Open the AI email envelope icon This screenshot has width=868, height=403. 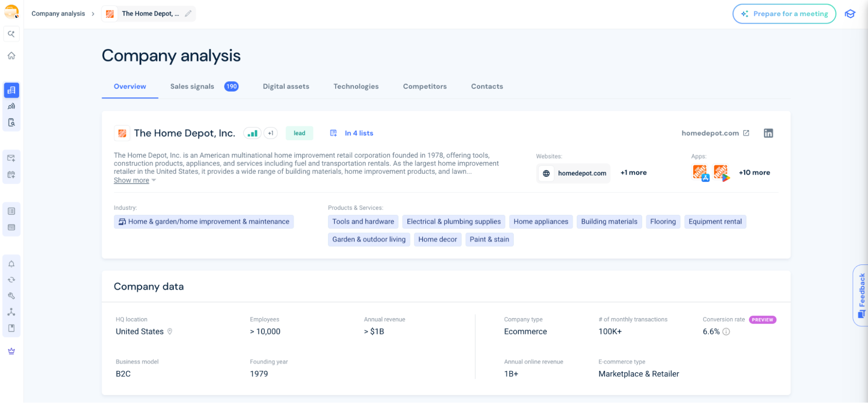[x=11, y=158]
